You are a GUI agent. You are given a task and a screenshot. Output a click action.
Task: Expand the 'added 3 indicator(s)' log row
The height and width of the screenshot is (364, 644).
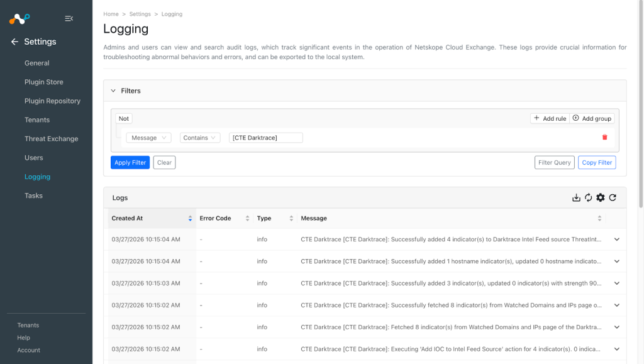click(616, 283)
